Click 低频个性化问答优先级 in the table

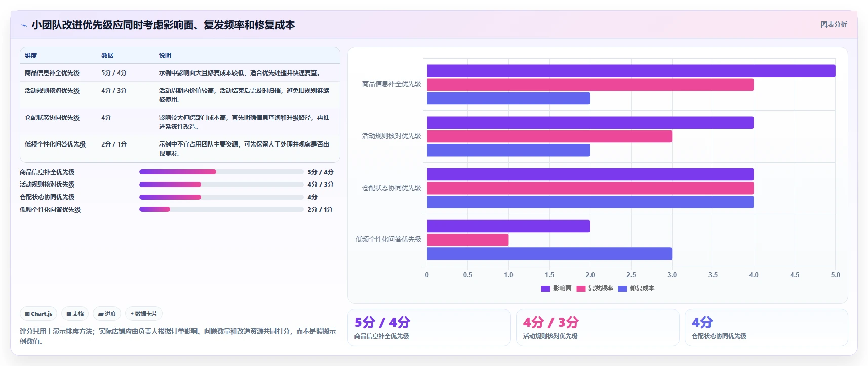[55, 144]
